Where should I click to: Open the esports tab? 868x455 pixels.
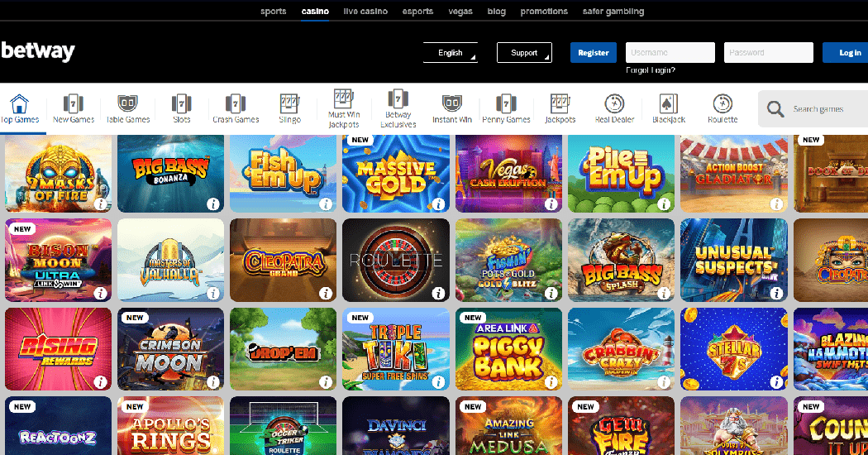click(x=418, y=11)
